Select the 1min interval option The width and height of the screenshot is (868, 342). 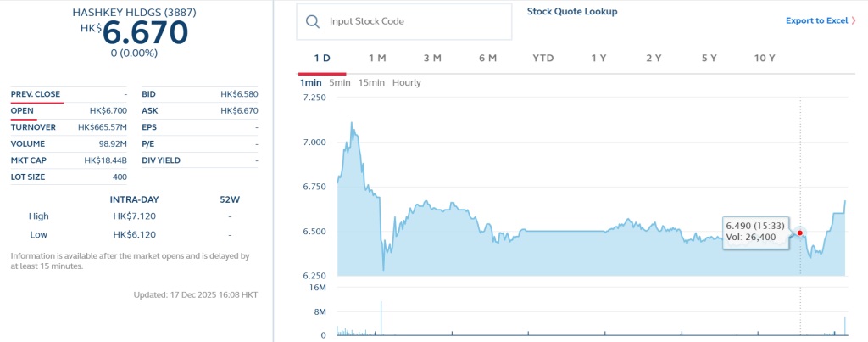tap(311, 83)
